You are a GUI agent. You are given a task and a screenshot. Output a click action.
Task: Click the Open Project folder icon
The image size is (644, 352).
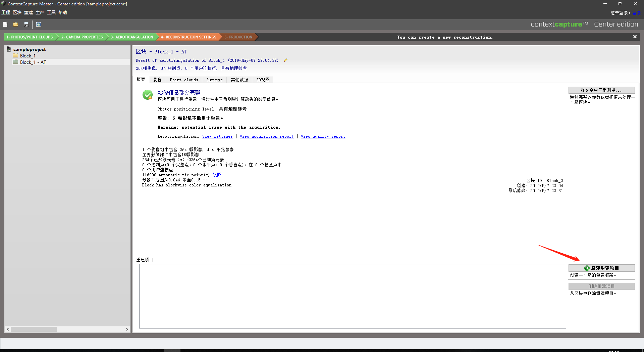pyautogui.click(x=15, y=25)
